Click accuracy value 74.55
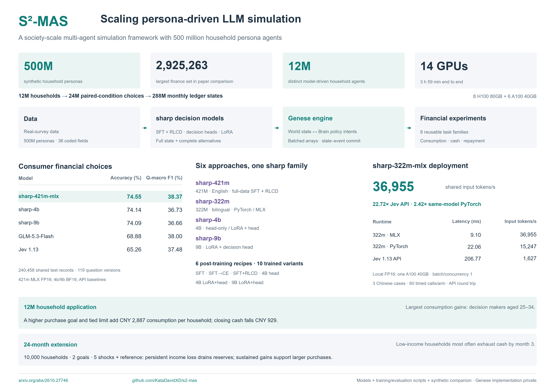The height and width of the screenshot is (392, 555). 134,197
